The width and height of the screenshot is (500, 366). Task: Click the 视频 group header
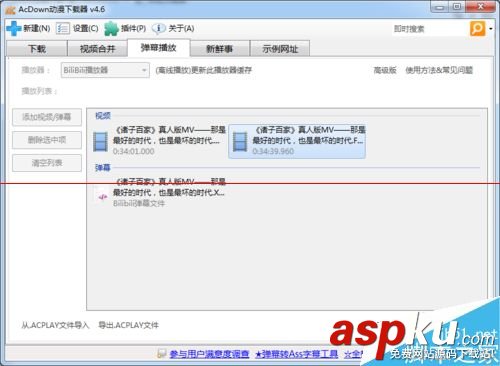pyautogui.click(x=103, y=116)
